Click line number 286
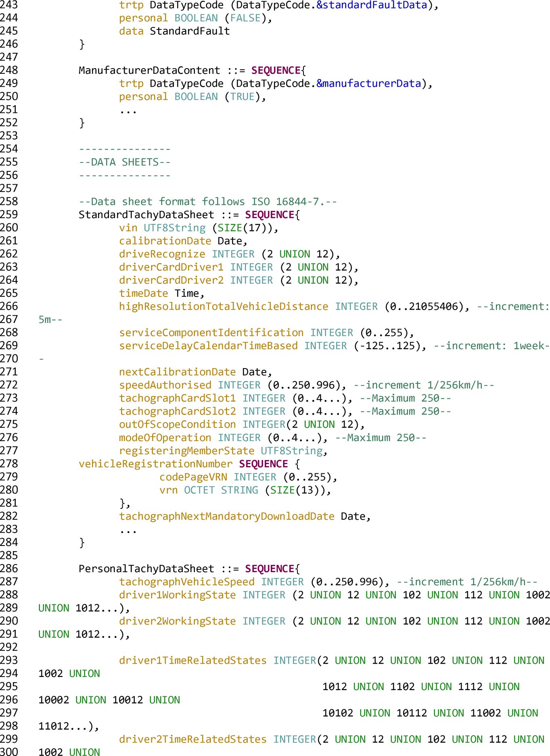550x756 pixels. tap(9, 569)
